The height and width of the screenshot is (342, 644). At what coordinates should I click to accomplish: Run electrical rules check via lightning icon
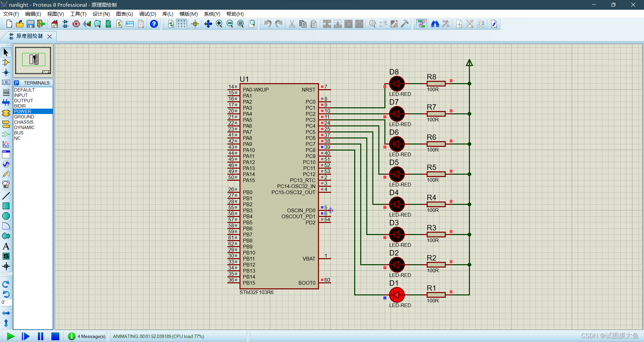[494, 24]
